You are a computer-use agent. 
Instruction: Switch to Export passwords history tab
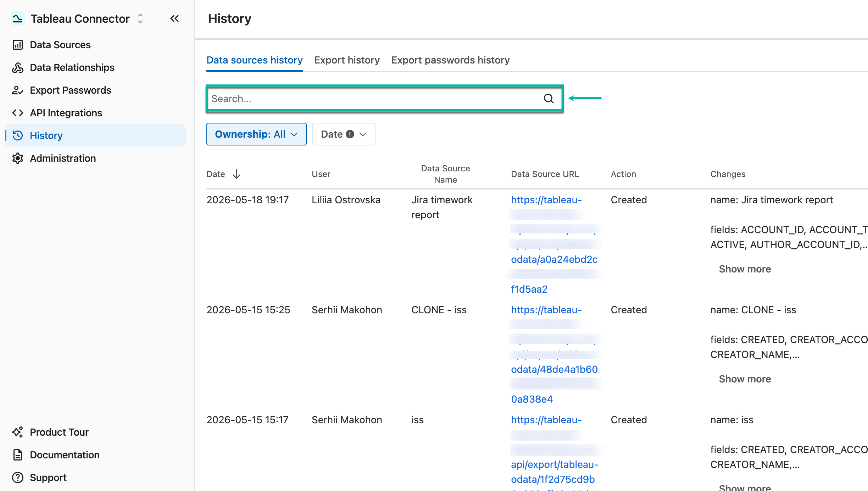click(x=450, y=60)
